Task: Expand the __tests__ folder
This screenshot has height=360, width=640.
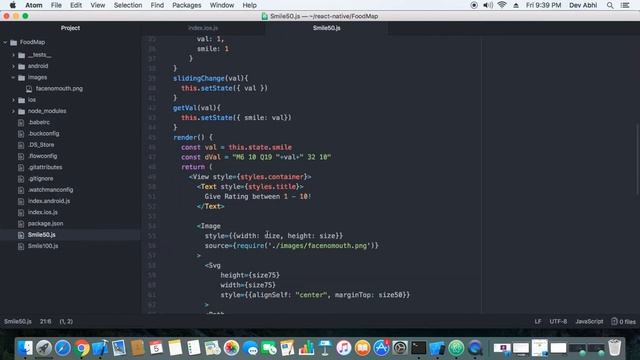Action: point(13,55)
